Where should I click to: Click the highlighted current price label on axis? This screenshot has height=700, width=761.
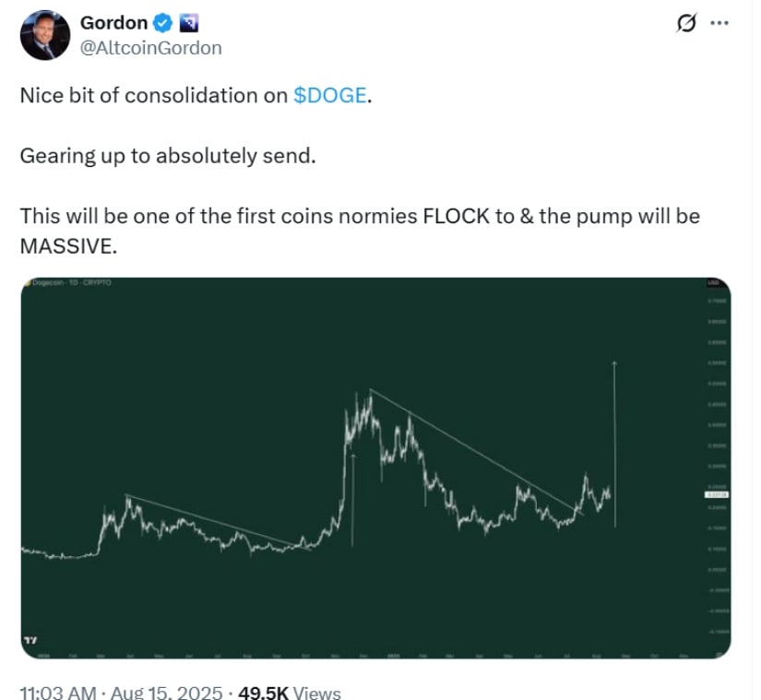pyautogui.click(x=717, y=495)
